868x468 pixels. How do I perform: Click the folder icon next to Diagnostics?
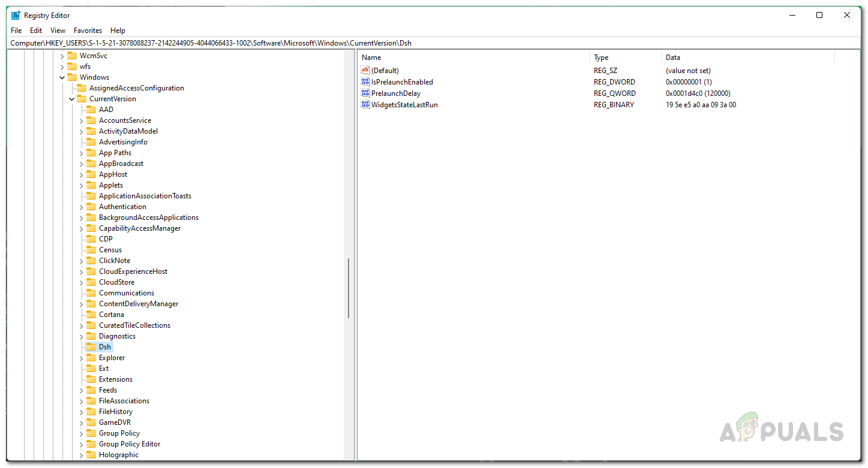point(91,336)
